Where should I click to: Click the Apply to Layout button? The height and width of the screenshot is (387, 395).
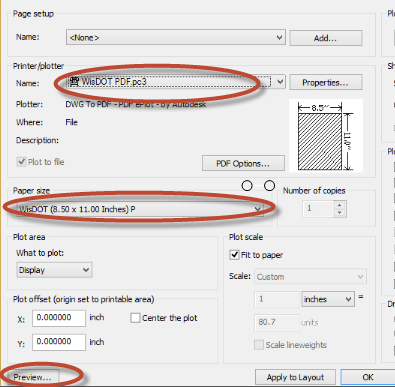pyautogui.click(x=295, y=377)
